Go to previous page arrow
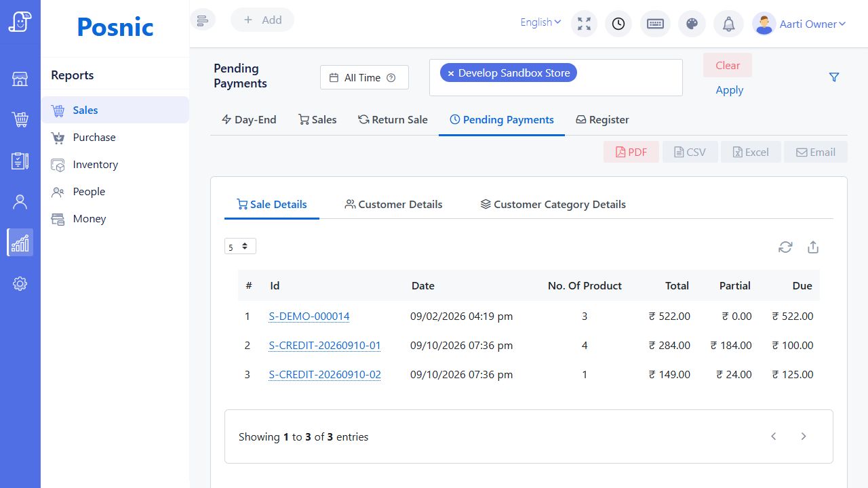This screenshot has height=488, width=868. (x=774, y=436)
